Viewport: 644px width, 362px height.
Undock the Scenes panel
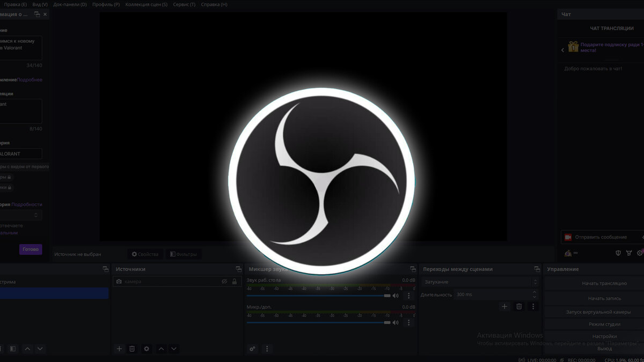pyautogui.click(x=105, y=269)
